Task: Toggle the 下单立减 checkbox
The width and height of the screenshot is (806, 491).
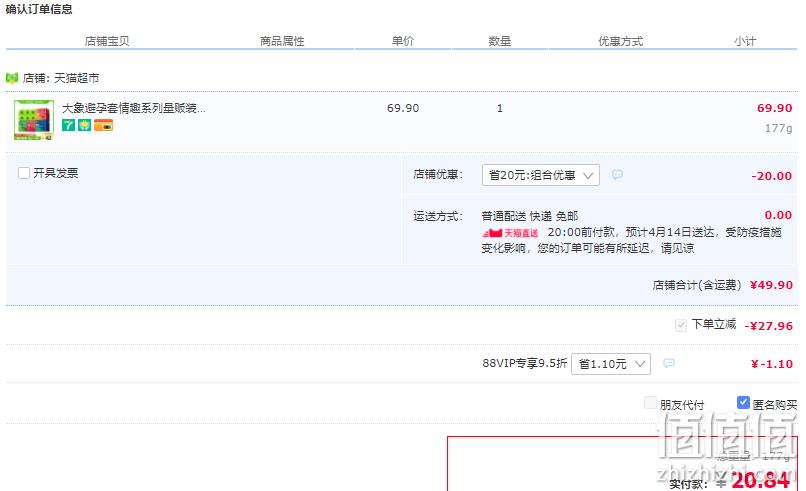Action: [x=681, y=325]
